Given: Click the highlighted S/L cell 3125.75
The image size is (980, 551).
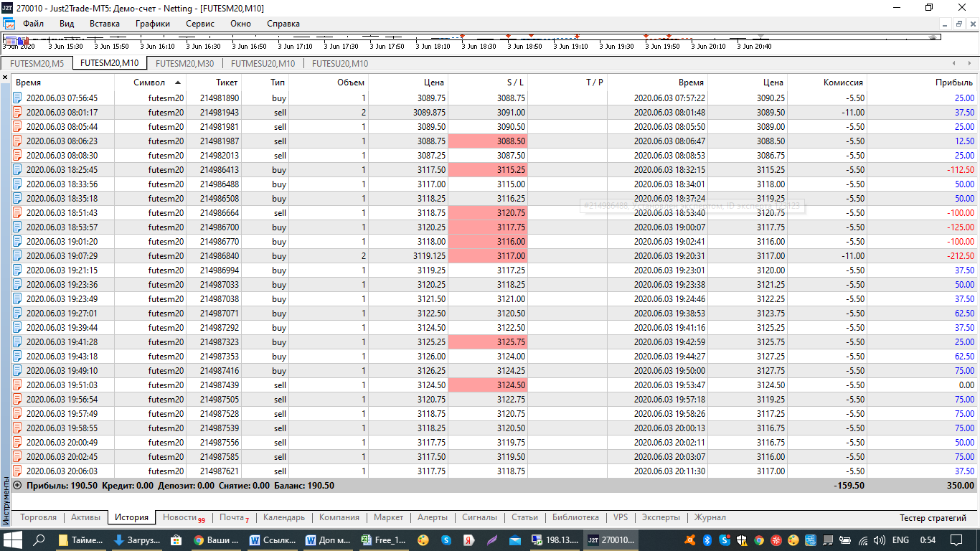Looking at the screenshot, I should [488, 342].
